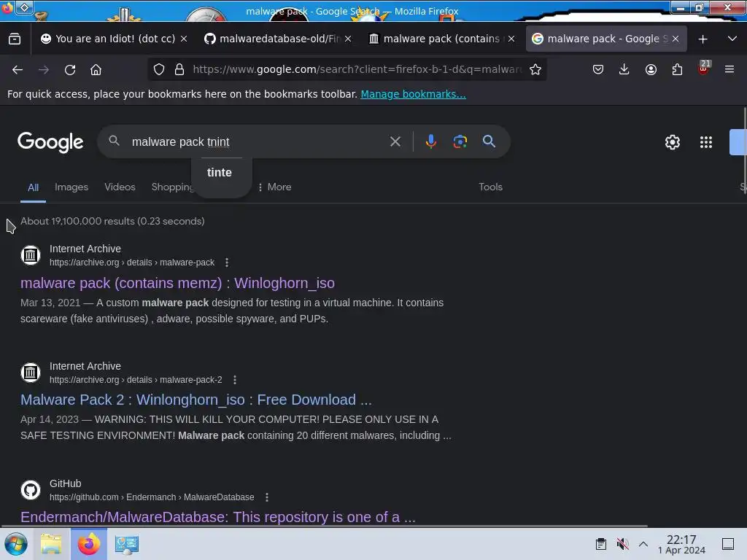Image resolution: width=747 pixels, height=560 pixels.
Task: Switch to the Videos results tab
Action: (x=120, y=187)
